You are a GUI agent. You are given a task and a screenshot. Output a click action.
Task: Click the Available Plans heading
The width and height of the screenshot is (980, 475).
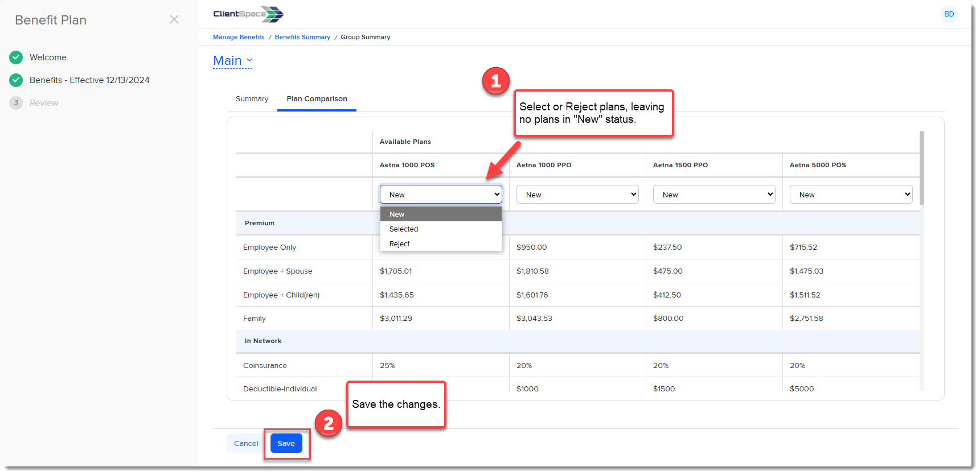pos(405,142)
